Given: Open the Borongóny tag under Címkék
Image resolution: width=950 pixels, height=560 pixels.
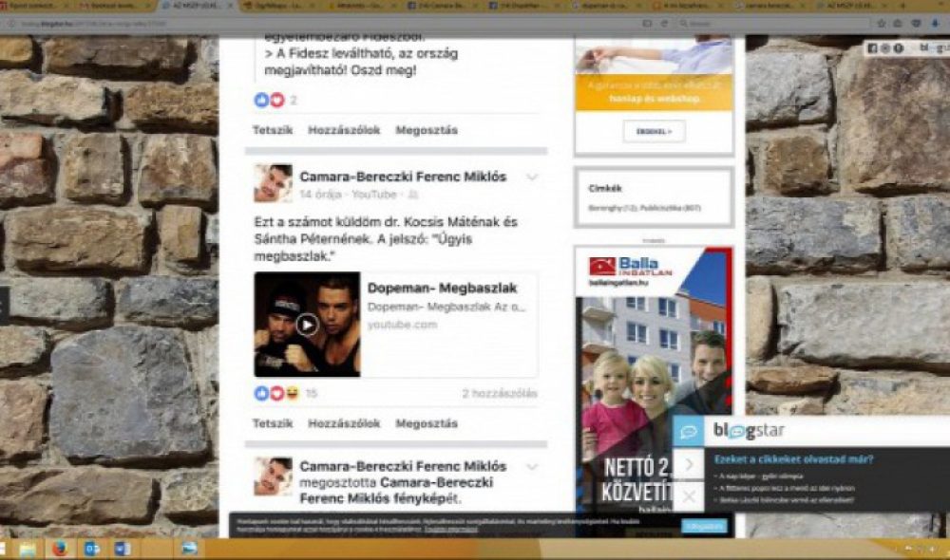Looking at the screenshot, I should [x=613, y=208].
